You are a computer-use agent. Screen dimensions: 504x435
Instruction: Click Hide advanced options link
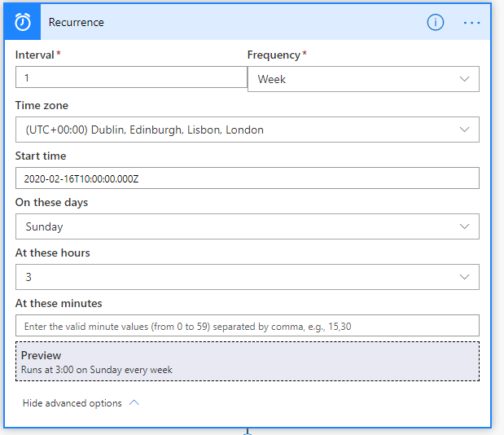pyautogui.click(x=72, y=403)
